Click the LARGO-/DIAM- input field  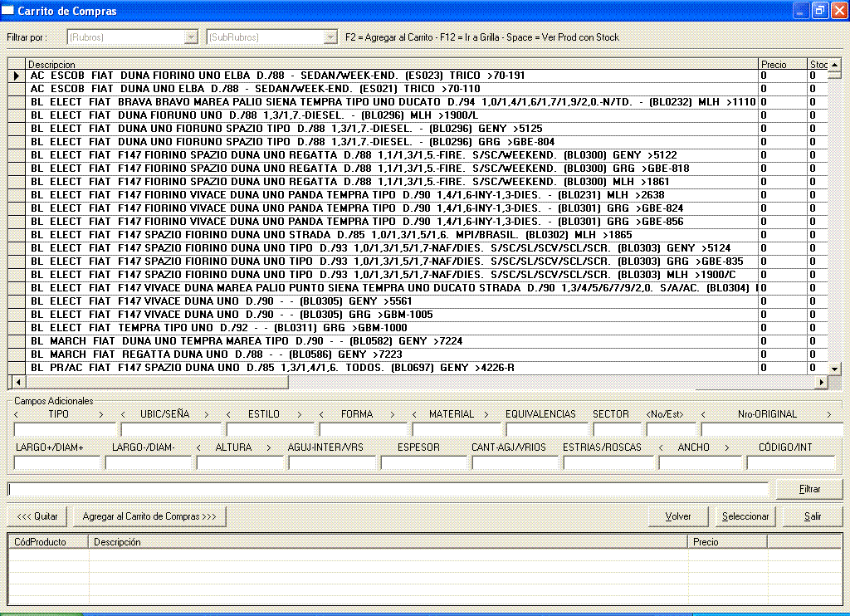[149, 463]
